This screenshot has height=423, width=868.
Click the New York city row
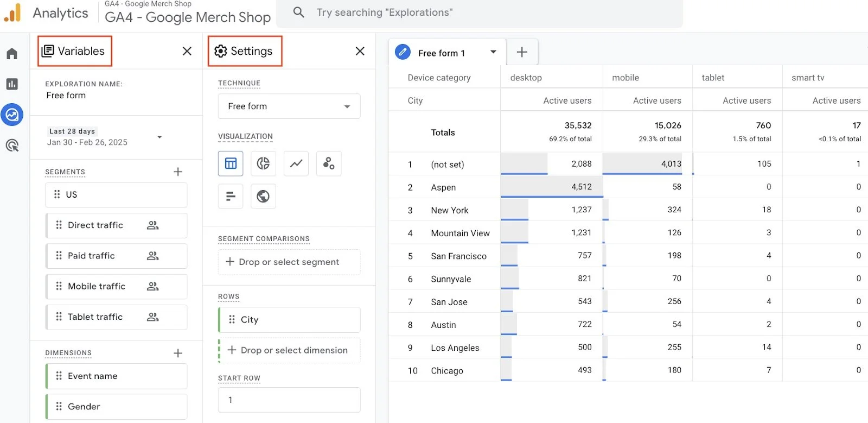(449, 210)
